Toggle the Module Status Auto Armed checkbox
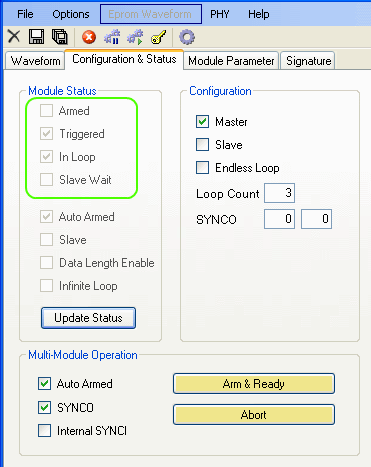 point(46,217)
